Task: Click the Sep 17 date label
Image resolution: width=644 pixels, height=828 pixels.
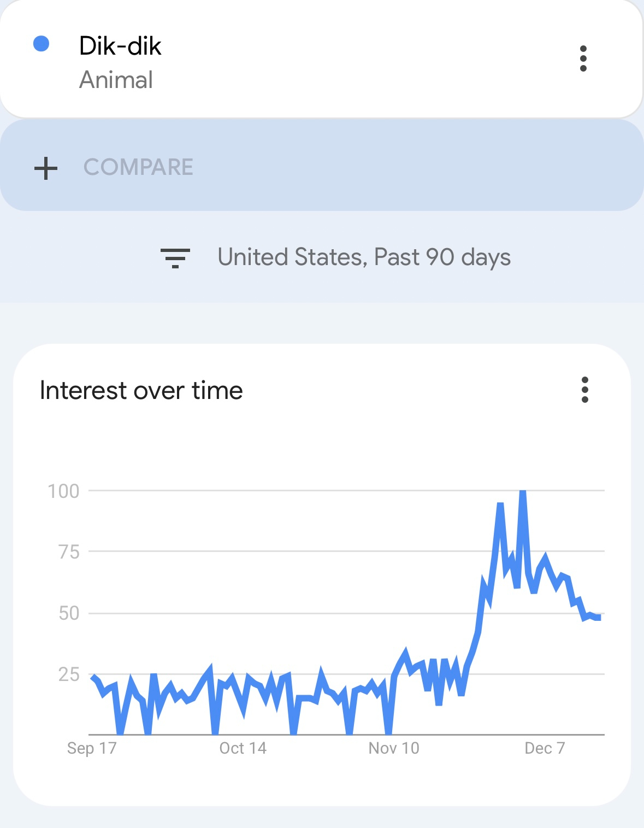Action: tap(92, 748)
